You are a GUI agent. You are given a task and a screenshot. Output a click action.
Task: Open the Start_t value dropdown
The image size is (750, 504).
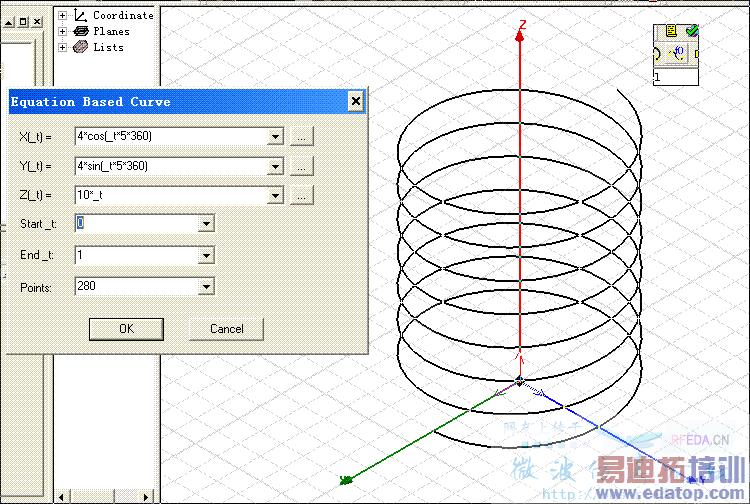click(x=206, y=223)
